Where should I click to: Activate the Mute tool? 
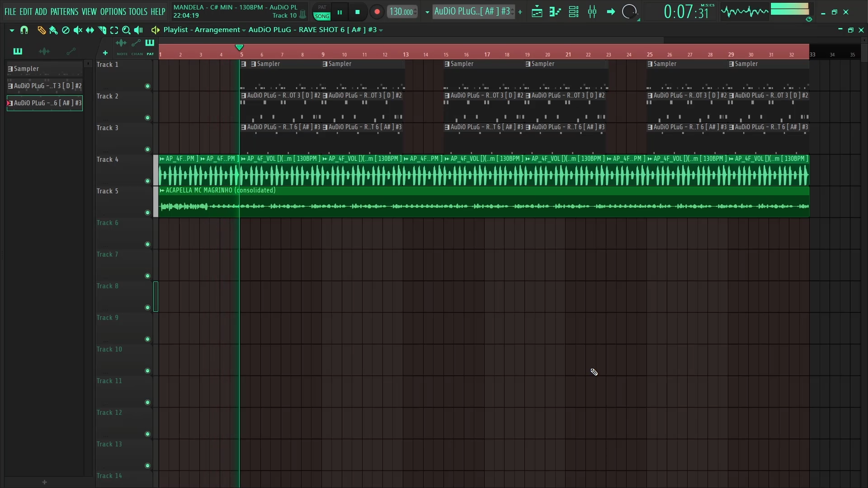[78, 30]
